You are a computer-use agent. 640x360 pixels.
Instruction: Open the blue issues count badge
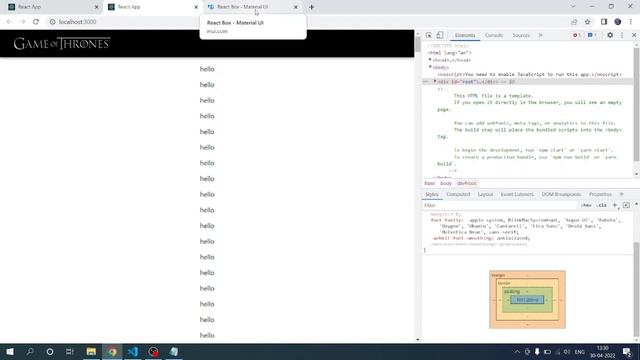[592, 36]
